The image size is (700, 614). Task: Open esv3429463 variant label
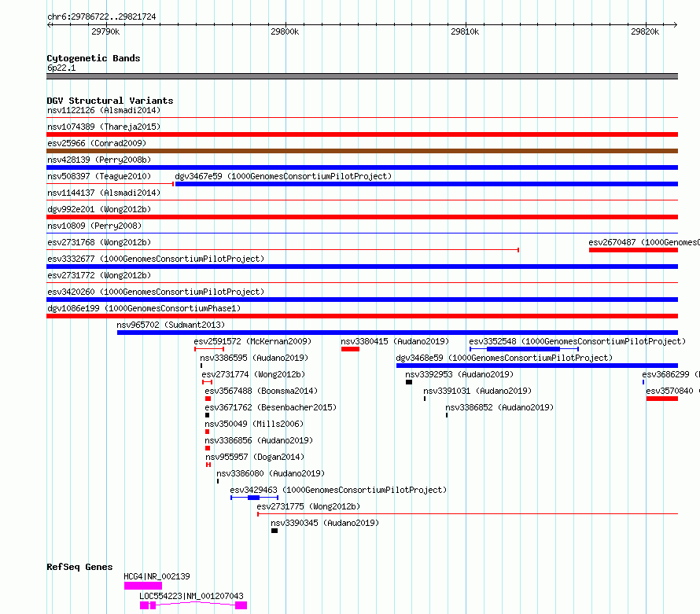(x=338, y=490)
